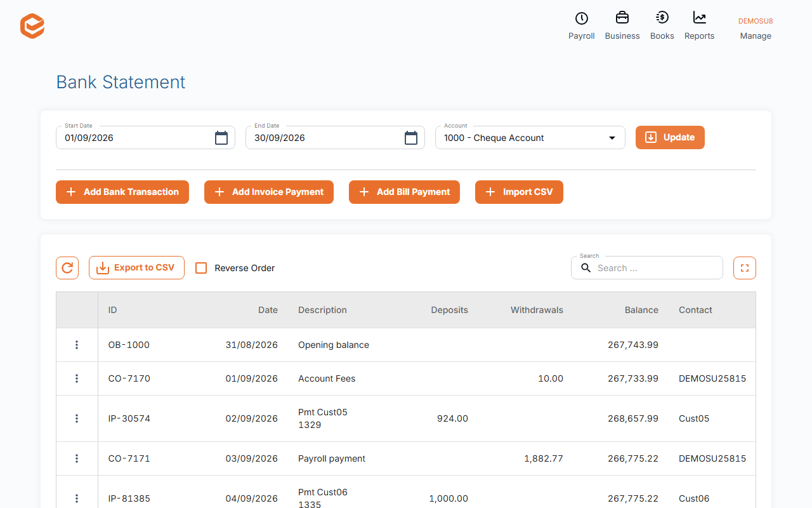Click the refresh table icon button
Screen dimensions: 812x508
(x=67, y=268)
